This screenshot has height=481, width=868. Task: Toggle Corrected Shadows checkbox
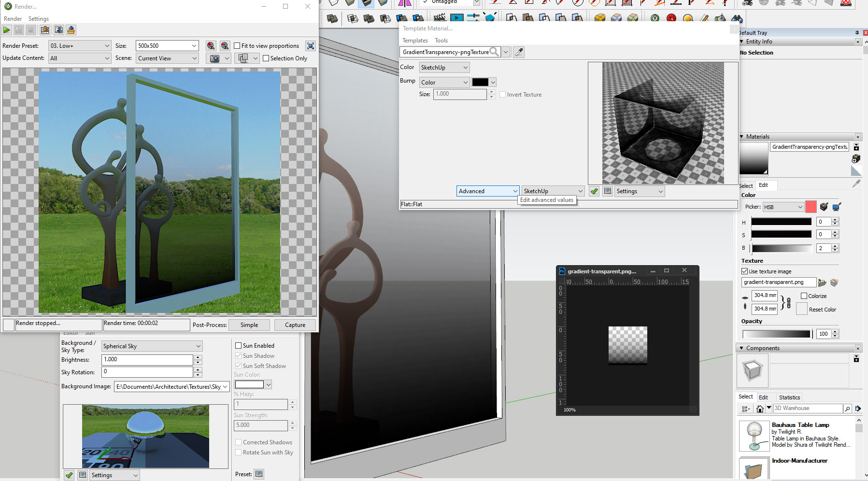(x=238, y=442)
